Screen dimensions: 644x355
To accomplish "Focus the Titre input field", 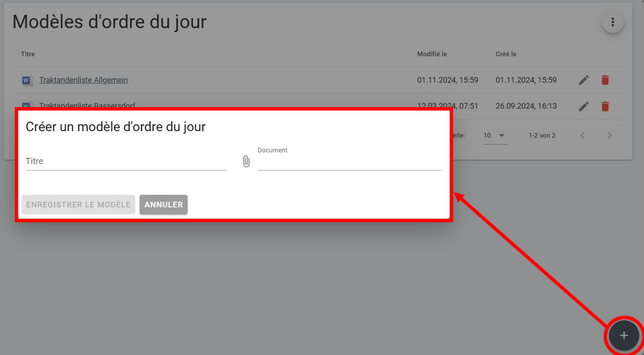I will [126, 161].
